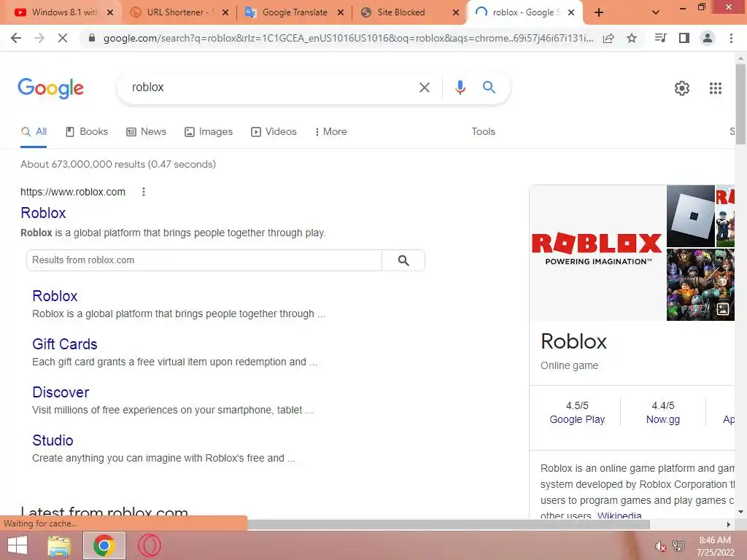The height and width of the screenshot is (560, 747).
Task: Clear the search box with the X icon
Action: click(424, 87)
